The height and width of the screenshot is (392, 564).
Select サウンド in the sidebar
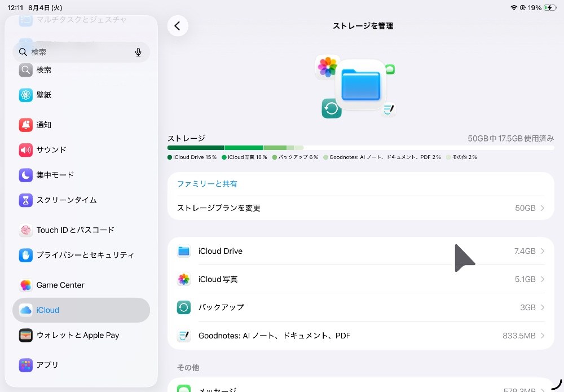81,149
